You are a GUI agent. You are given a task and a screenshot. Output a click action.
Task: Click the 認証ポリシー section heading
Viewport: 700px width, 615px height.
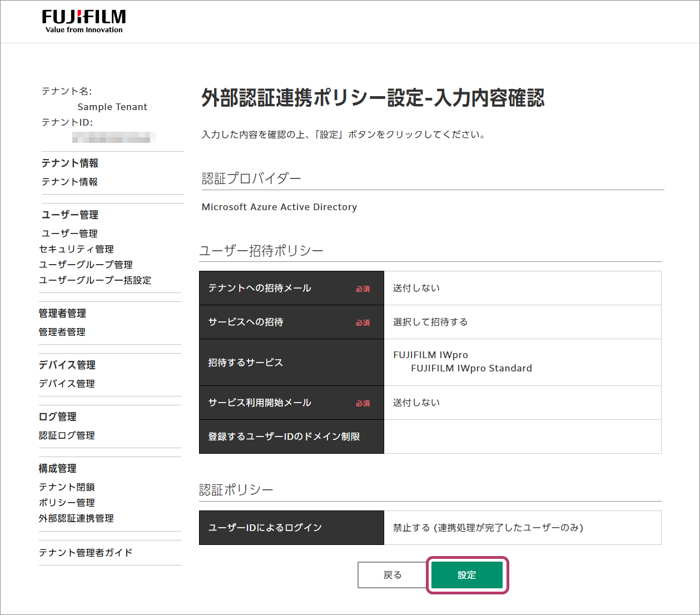coord(236,490)
